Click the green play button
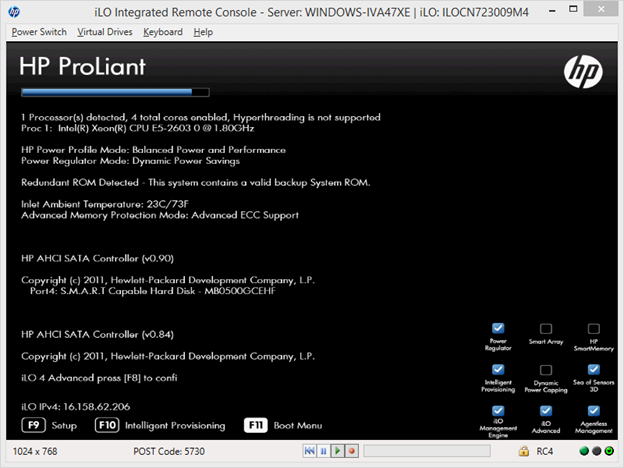624x468 pixels. coord(337,451)
